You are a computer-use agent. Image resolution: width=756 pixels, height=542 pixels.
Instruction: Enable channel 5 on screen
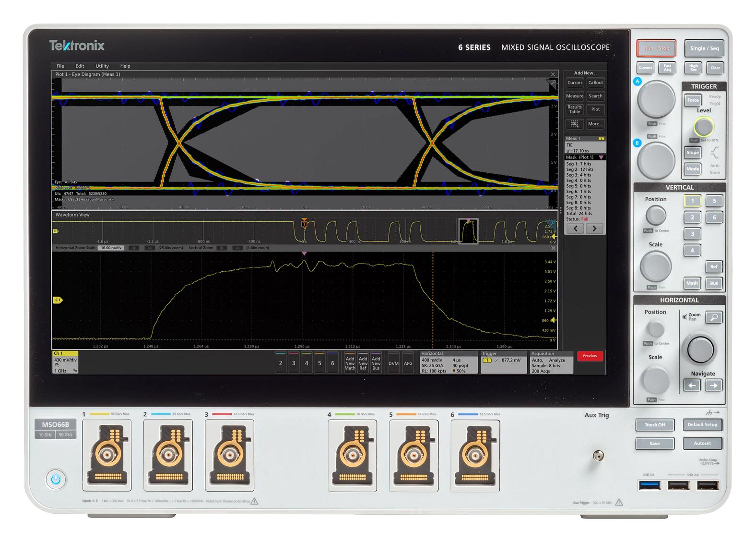point(319,363)
